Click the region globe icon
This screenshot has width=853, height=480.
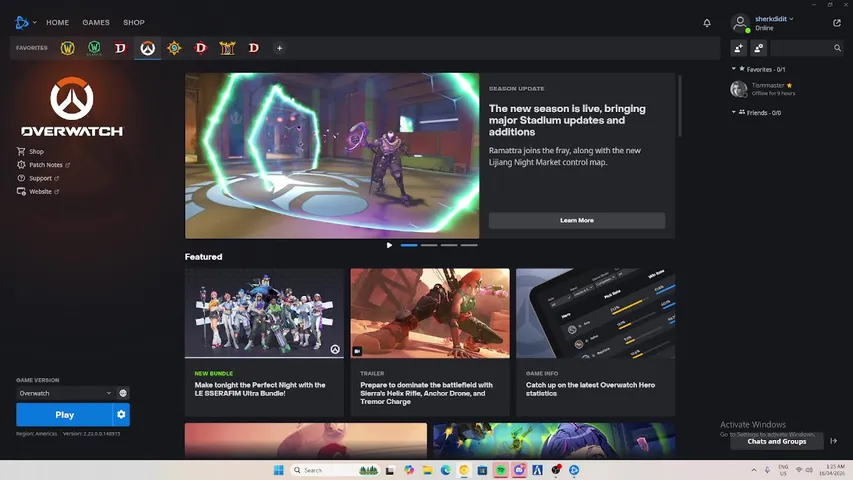coord(123,393)
